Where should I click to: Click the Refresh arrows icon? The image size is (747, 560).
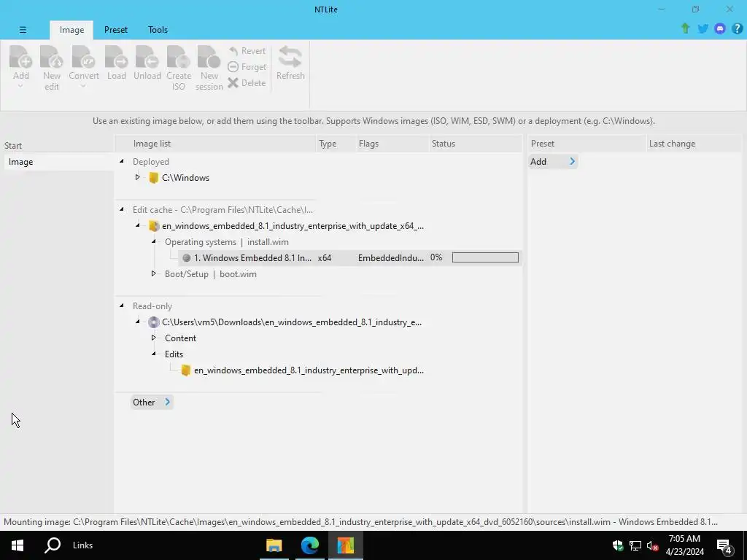tap(290, 57)
